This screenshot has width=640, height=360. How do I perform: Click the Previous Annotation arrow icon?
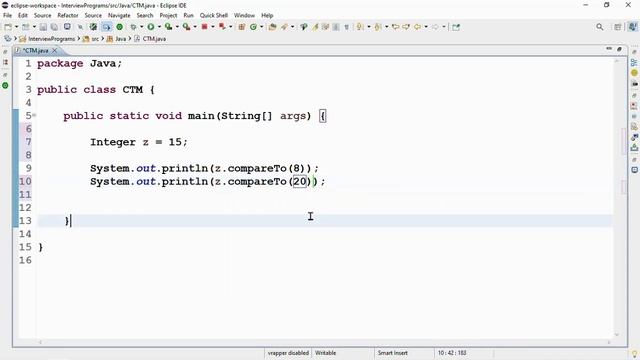[x=378, y=27]
